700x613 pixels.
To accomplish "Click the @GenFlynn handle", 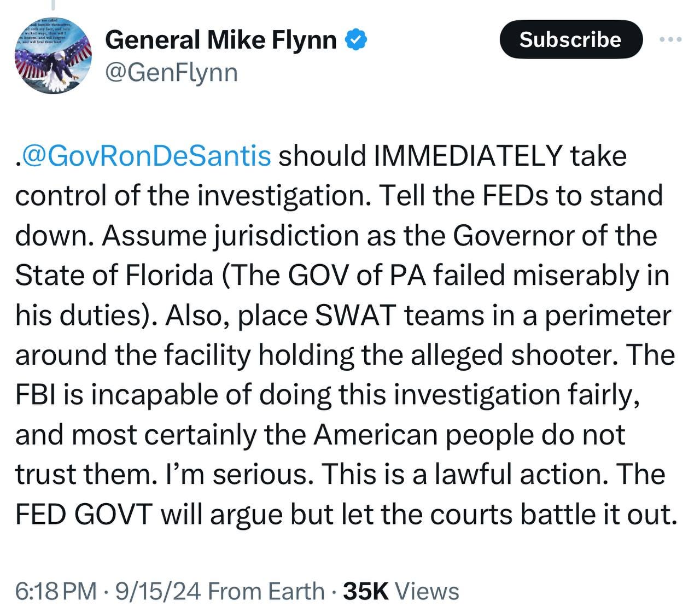I will pyautogui.click(x=171, y=72).
